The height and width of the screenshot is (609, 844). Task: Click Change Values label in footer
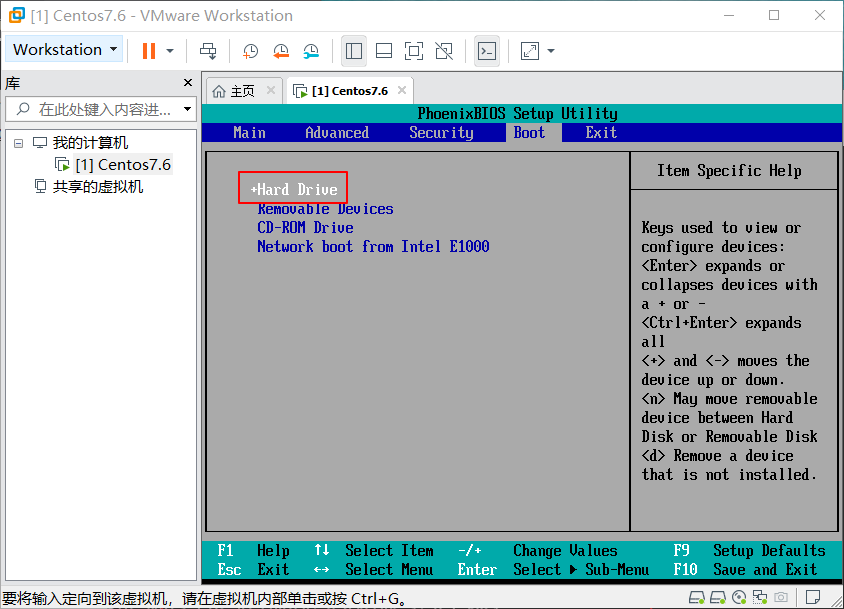coord(565,551)
